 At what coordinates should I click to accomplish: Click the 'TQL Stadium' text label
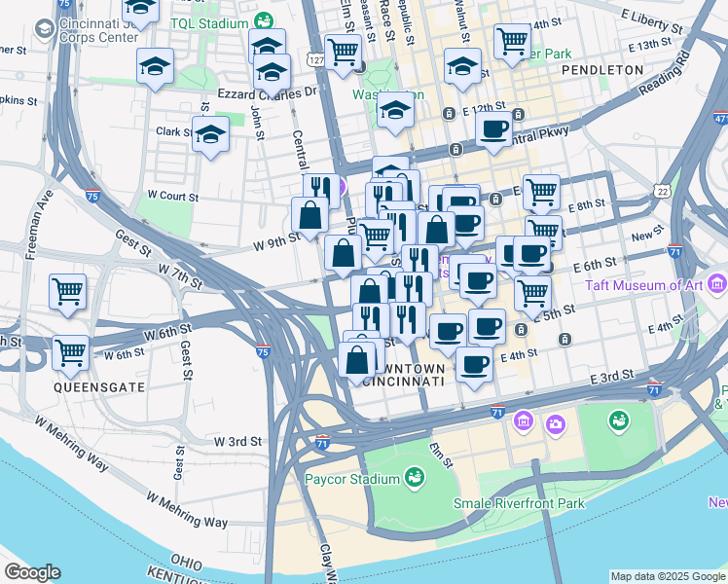(209, 23)
